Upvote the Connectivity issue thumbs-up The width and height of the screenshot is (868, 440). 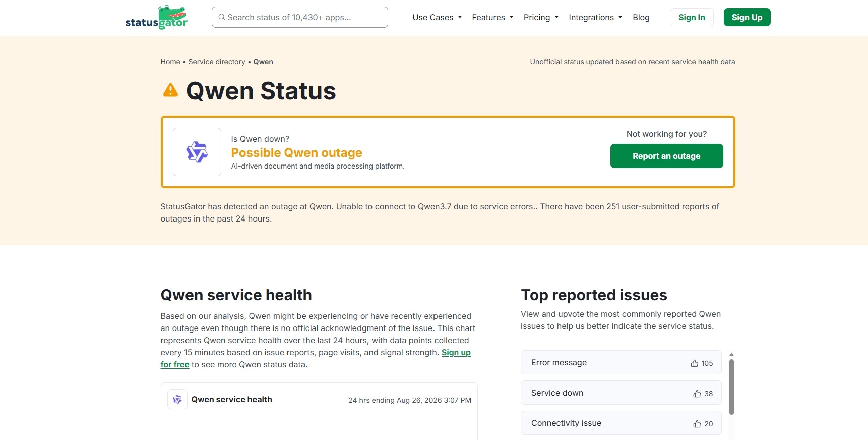[697, 424]
